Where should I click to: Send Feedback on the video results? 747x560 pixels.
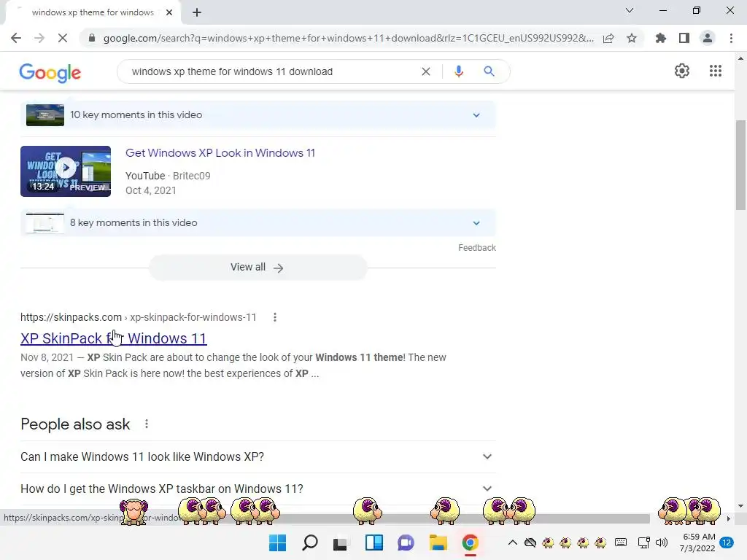(477, 248)
